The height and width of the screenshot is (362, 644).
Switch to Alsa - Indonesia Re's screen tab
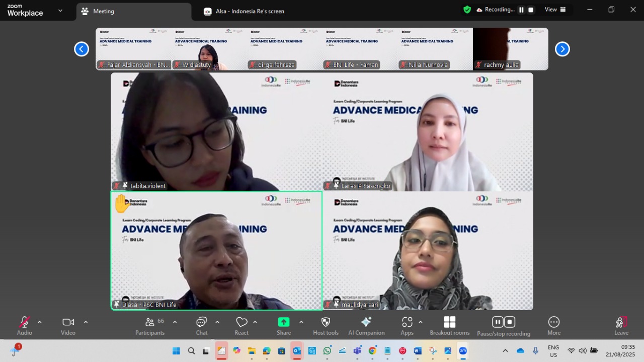[244, 11]
